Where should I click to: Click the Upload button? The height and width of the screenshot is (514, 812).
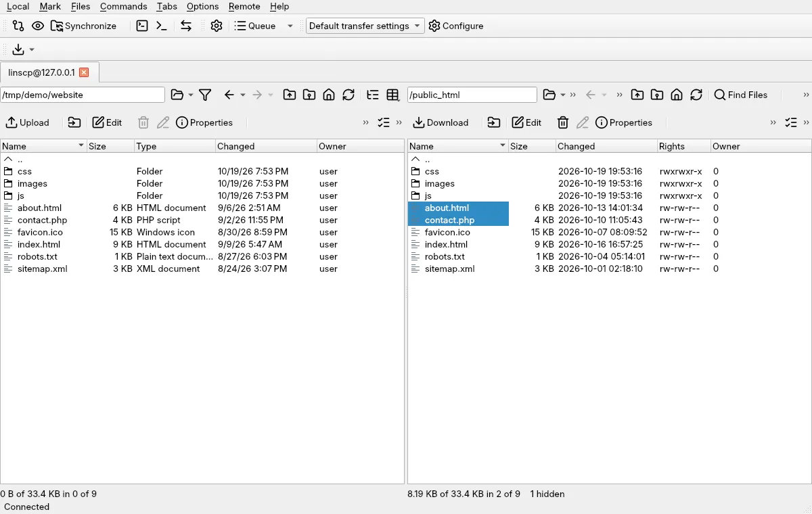point(28,122)
